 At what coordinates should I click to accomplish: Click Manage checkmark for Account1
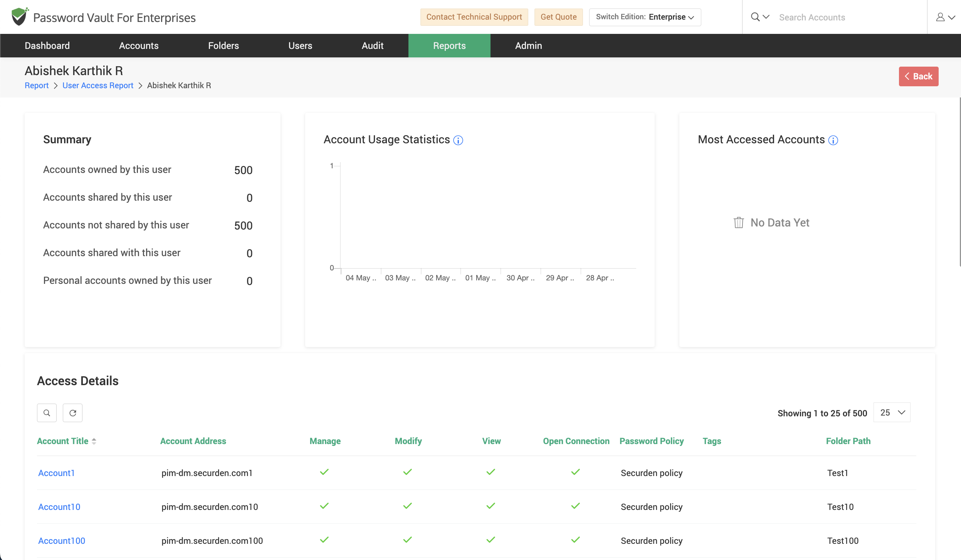pos(324,472)
